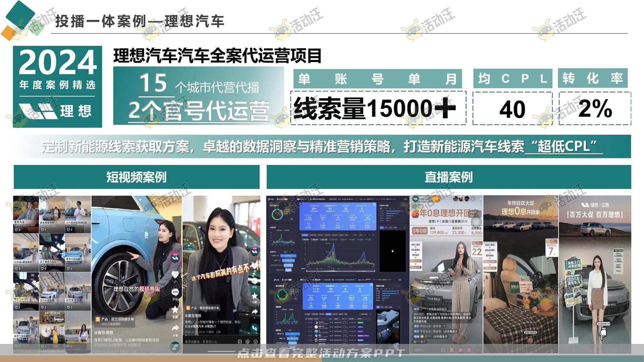Tap the heart like icon on the Douyin video

point(175,274)
